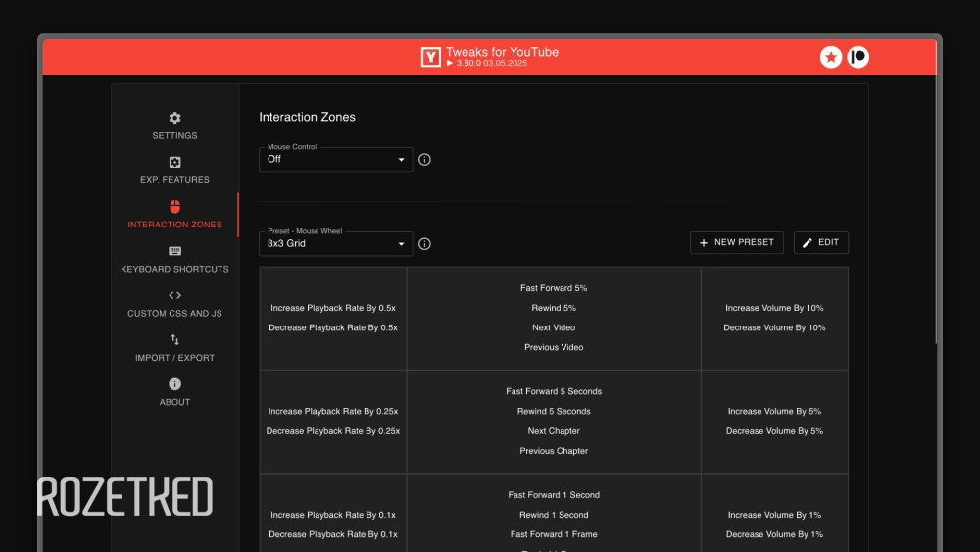This screenshot has width=980, height=552.
Task: Expand the Mouse Control dropdown
Action: 335,159
